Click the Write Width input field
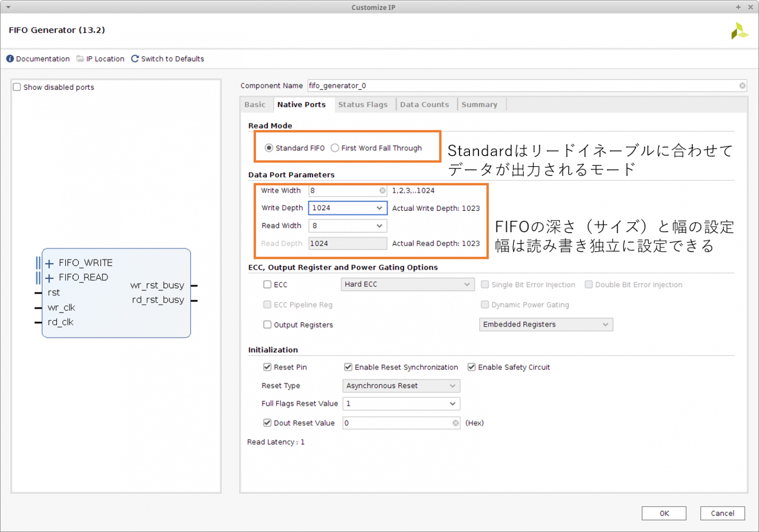The image size is (759, 532). pos(343,191)
